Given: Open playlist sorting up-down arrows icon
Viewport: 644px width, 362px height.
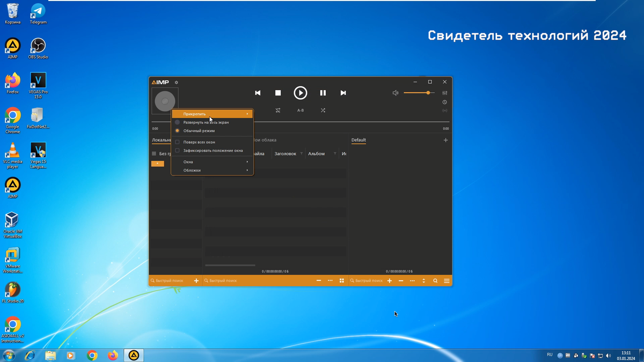Looking at the screenshot, I should (423, 280).
